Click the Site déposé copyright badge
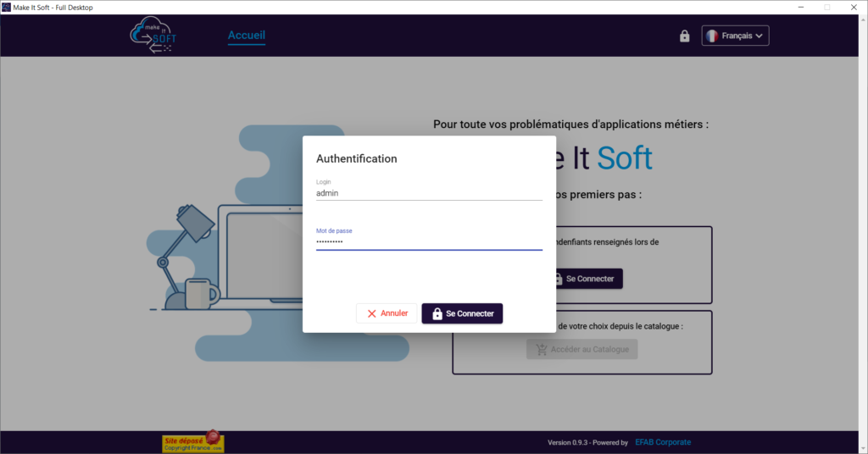The width and height of the screenshot is (868, 454). [193, 442]
